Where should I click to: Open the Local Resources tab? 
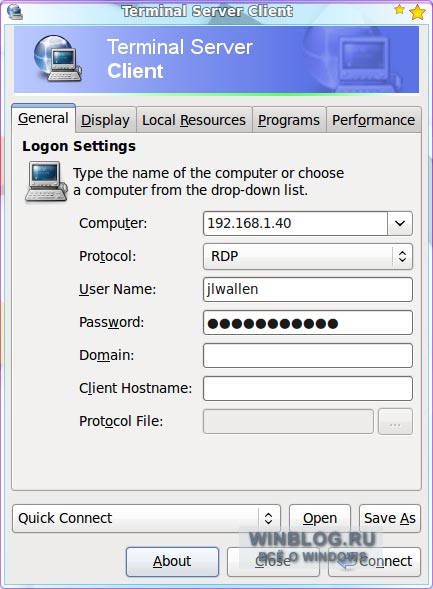pyautogui.click(x=194, y=120)
